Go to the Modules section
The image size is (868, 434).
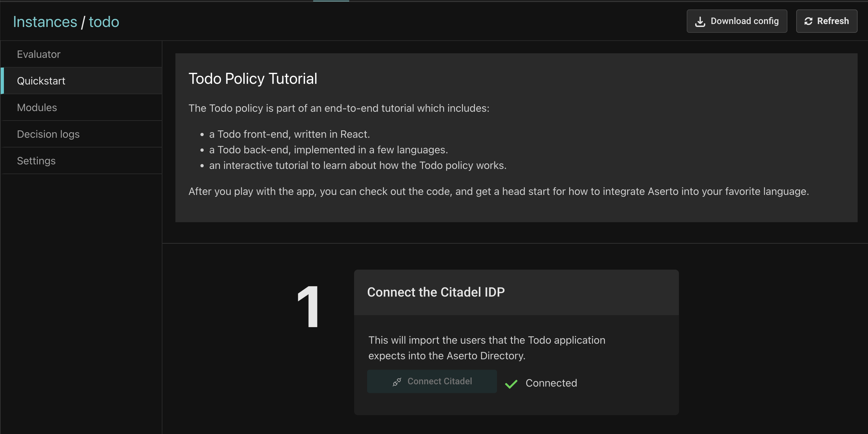37,108
